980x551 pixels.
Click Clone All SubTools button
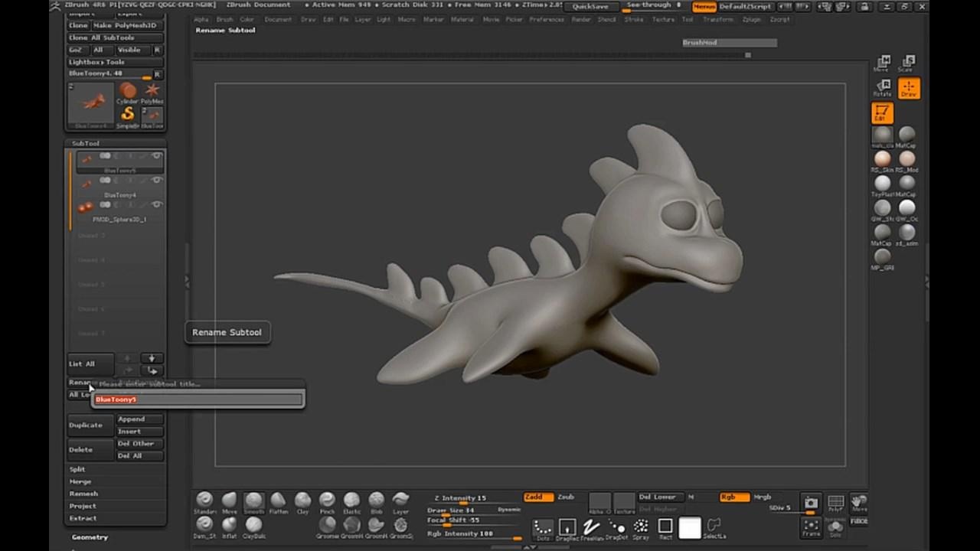tap(115, 37)
